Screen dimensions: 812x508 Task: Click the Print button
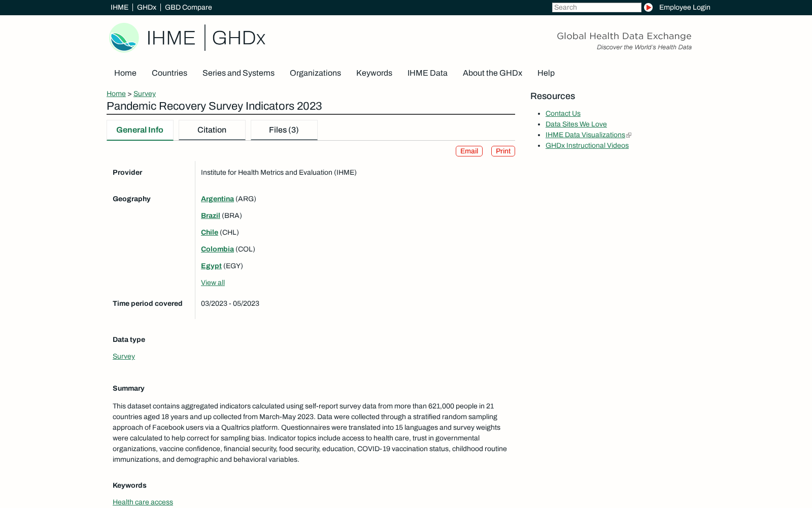coord(503,151)
